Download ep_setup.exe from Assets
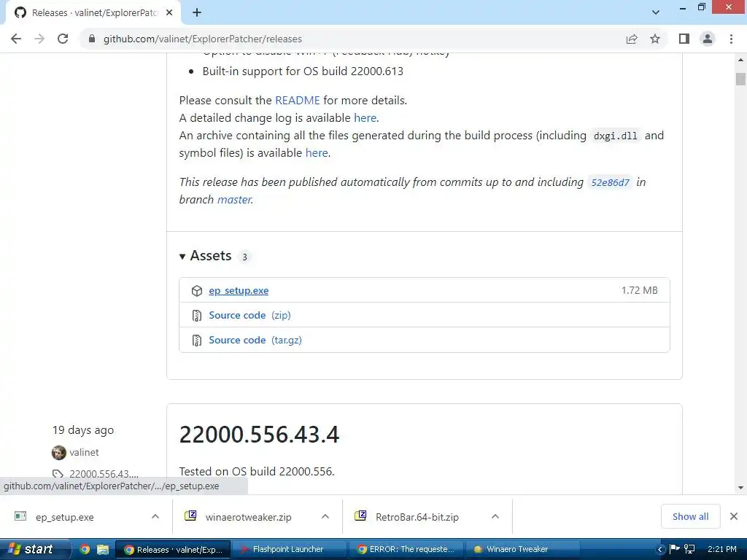The image size is (747, 560). 239,290
